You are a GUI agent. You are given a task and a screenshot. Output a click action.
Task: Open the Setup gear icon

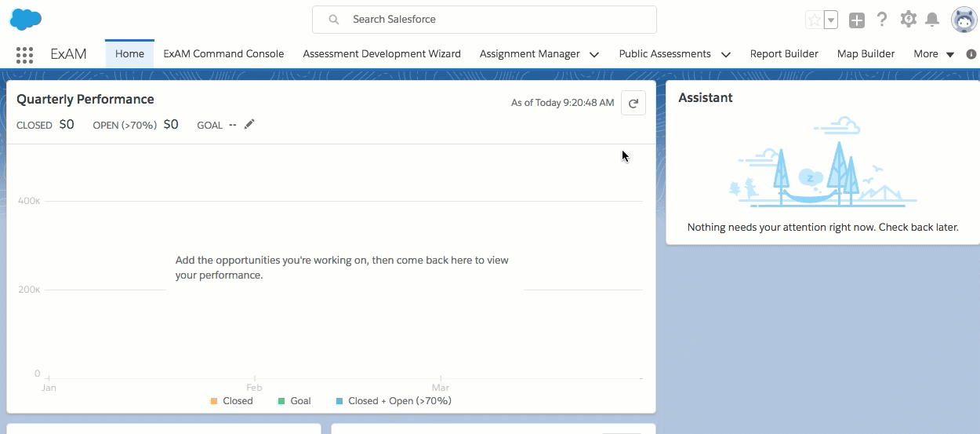tap(908, 20)
